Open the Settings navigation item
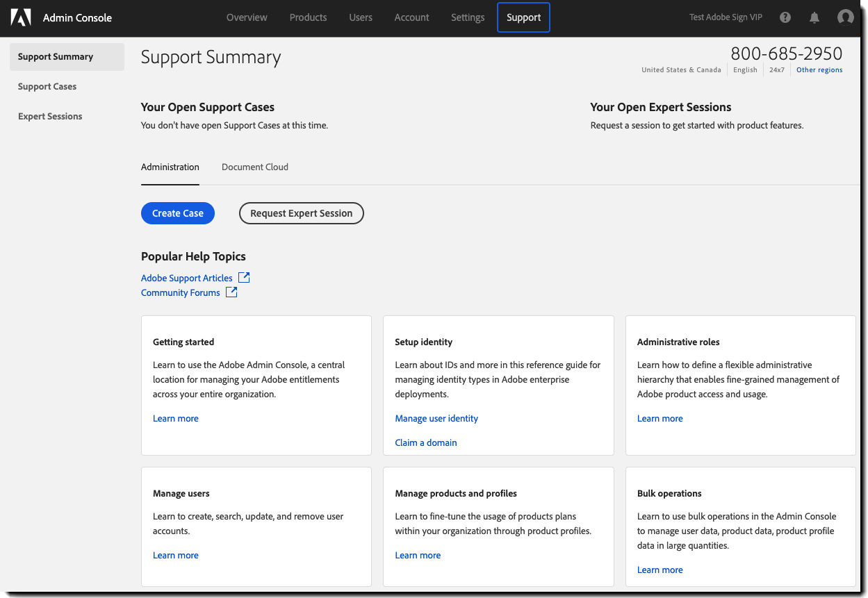Viewport: 868px width, 598px height. [468, 17]
